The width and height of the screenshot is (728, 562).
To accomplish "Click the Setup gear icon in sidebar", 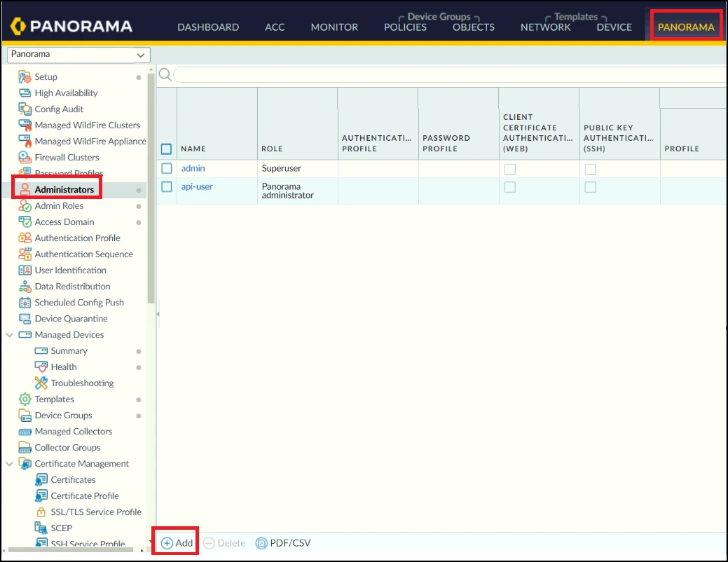I will pos(25,77).
